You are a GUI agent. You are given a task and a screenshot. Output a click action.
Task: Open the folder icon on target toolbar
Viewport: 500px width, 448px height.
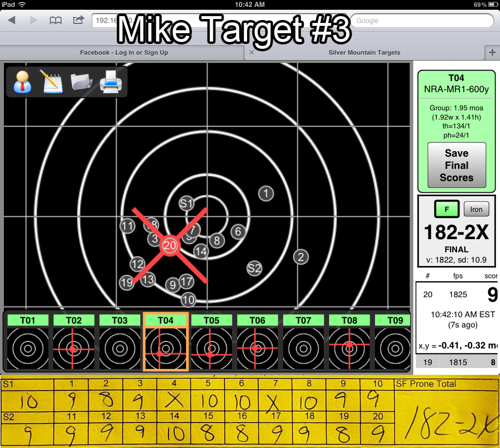click(82, 81)
